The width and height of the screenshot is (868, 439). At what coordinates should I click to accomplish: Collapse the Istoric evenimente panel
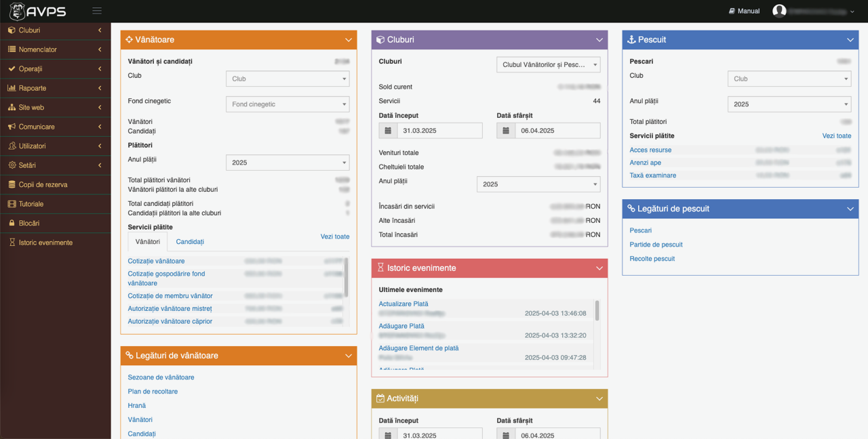[x=599, y=268]
